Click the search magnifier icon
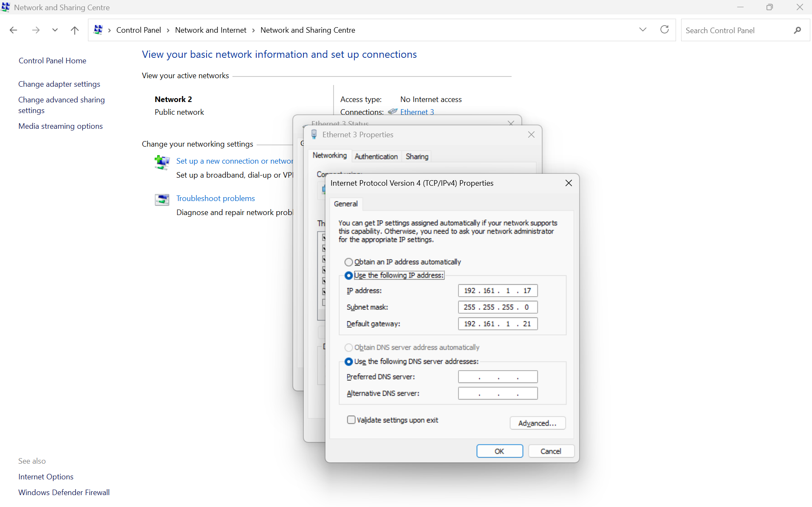Image resolution: width=812 pixels, height=507 pixels. tap(798, 30)
